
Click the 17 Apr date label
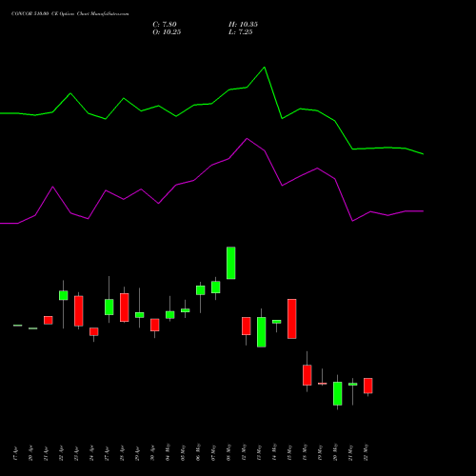coord(15,454)
